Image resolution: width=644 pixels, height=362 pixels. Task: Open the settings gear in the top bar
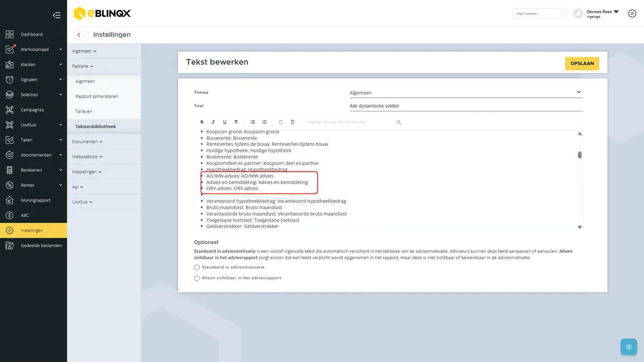point(632,13)
